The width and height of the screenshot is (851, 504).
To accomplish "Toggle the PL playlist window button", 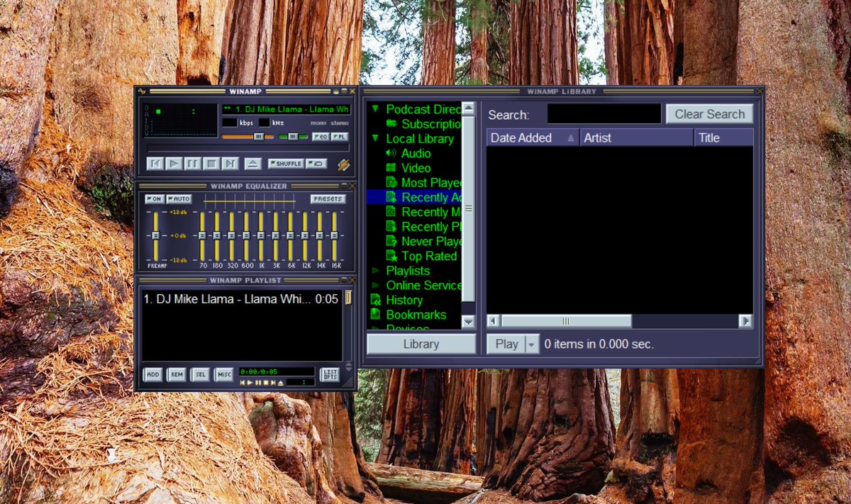I will [340, 136].
